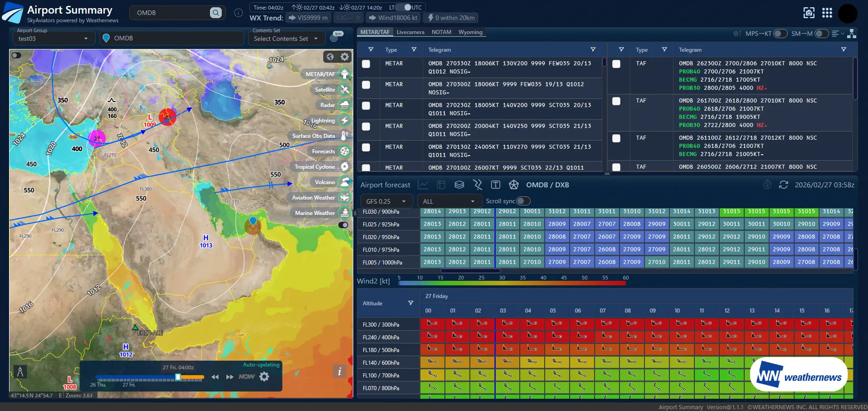
Task: Click the map timeline slider handle
Action: (178, 377)
